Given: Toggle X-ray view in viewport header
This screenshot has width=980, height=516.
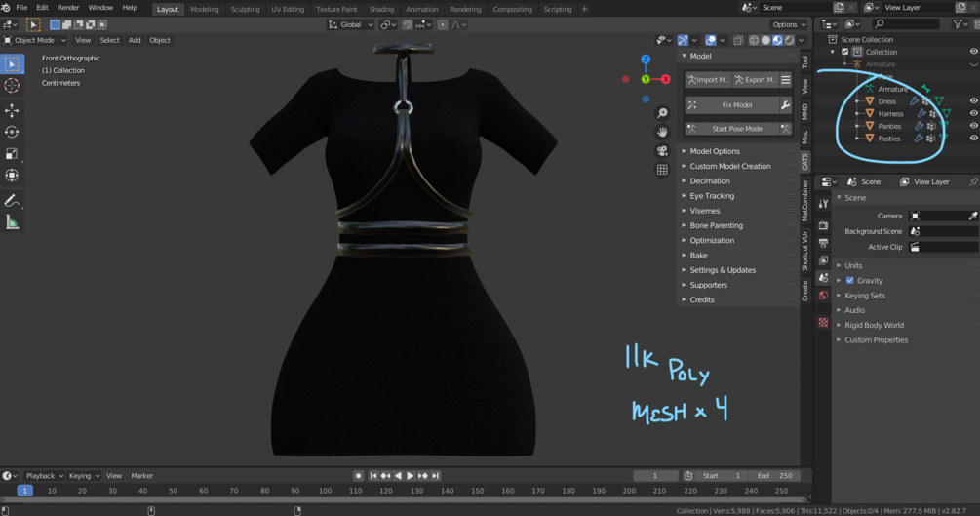Looking at the screenshot, I should point(738,40).
